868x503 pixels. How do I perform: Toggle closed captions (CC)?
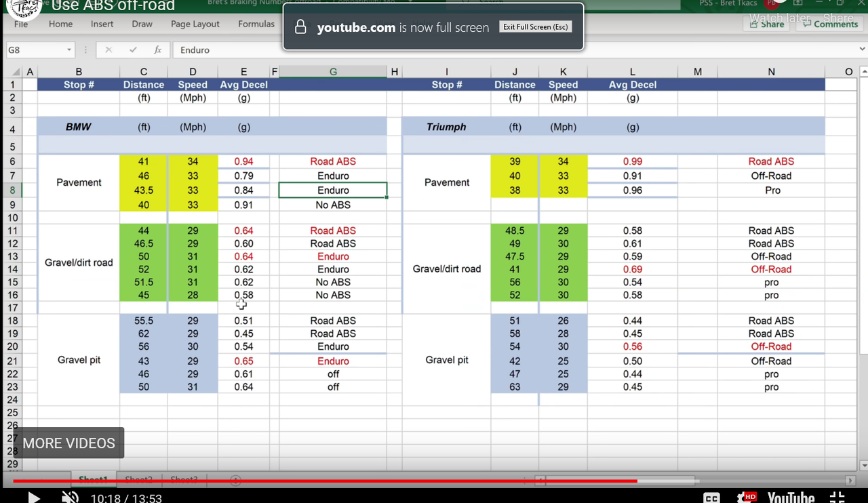(x=711, y=498)
